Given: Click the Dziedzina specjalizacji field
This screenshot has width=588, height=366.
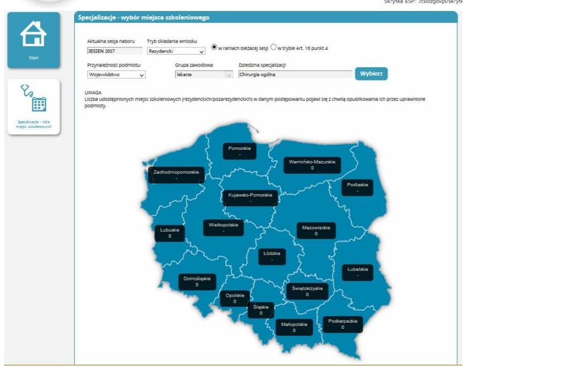Looking at the screenshot, I should tap(295, 75).
